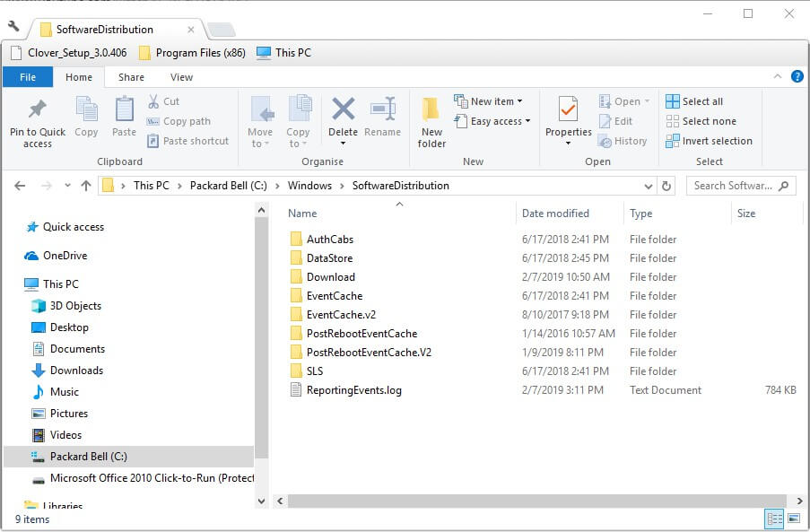The image size is (810, 532).
Task: Open the File menu tab
Action: pyautogui.click(x=28, y=77)
